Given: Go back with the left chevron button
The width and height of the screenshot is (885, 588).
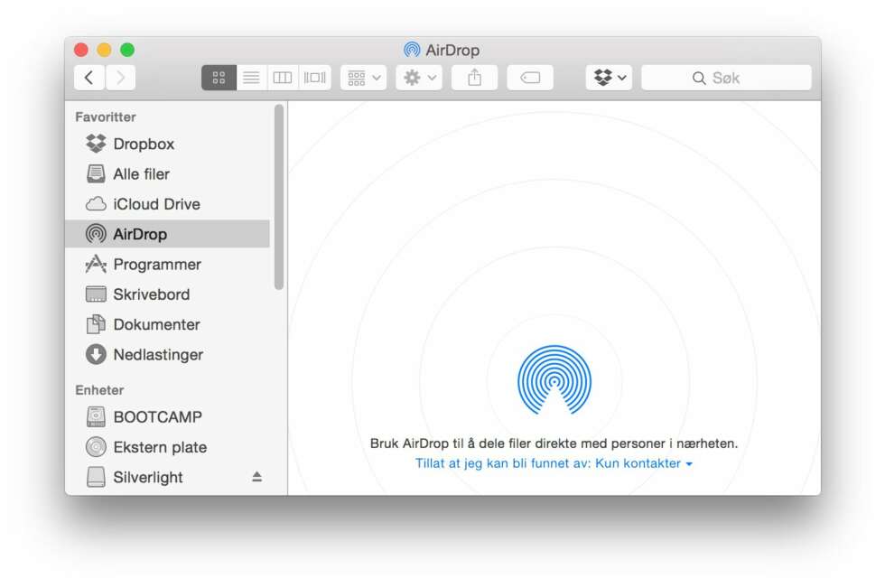Looking at the screenshot, I should tap(89, 78).
